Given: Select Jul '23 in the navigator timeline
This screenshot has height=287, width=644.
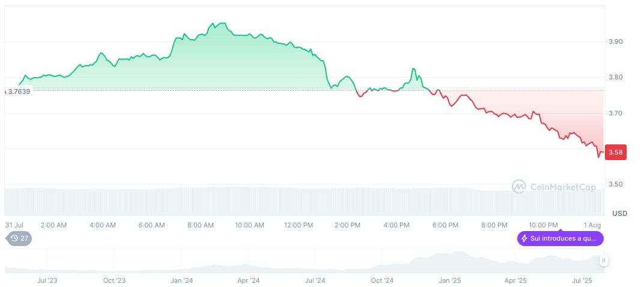Looking at the screenshot, I should 47,280.
